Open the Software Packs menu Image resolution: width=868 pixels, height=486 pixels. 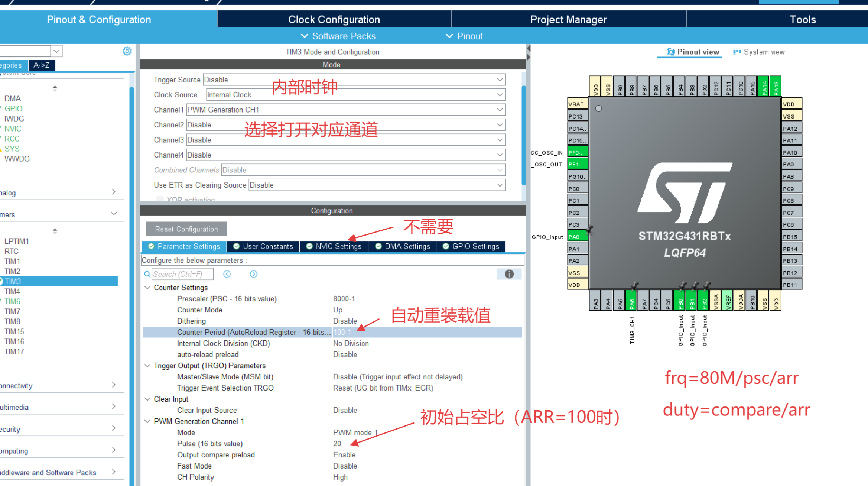(338, 36)
